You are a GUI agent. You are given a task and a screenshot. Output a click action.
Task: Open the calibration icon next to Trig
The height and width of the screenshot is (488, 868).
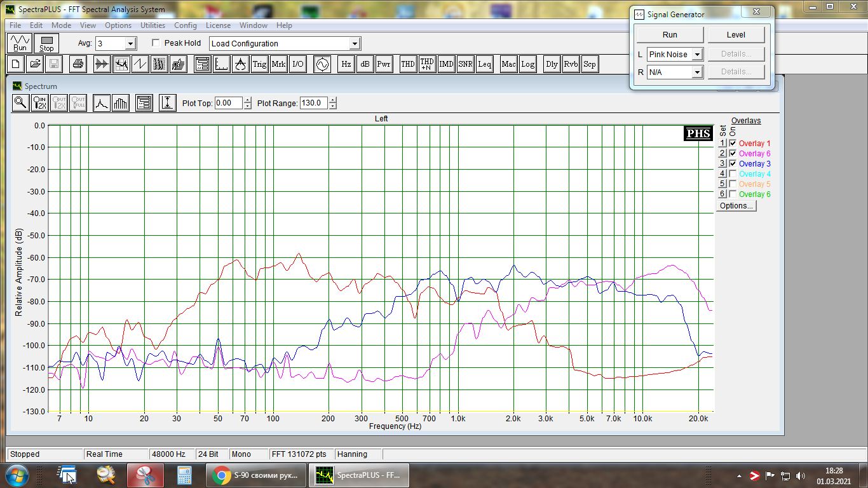point(240,64)
